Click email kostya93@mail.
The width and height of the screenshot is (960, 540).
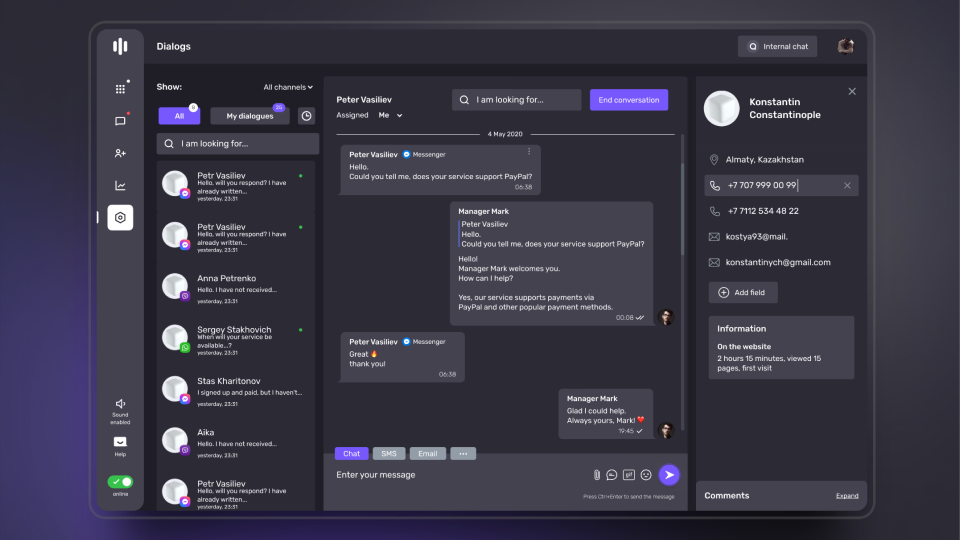coord(757,237)
